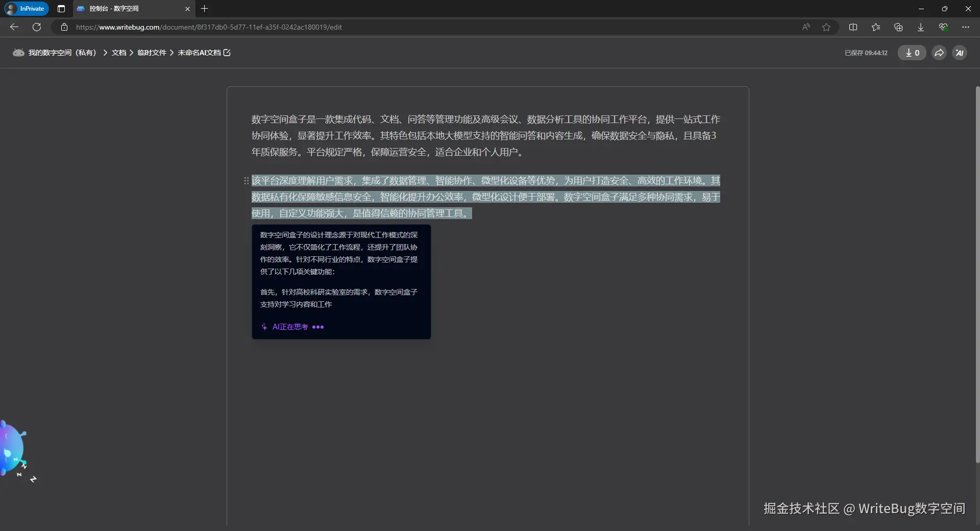Viewport: 980px width, 531px height.
Task: Open the breadcrumb item 临时文件
Action: coord(152,53)
